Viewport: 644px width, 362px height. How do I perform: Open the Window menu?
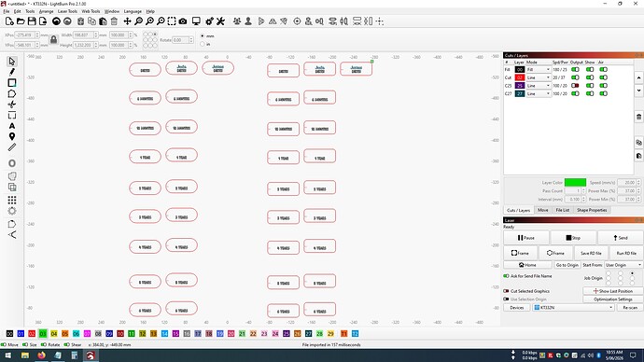(112, 11)
